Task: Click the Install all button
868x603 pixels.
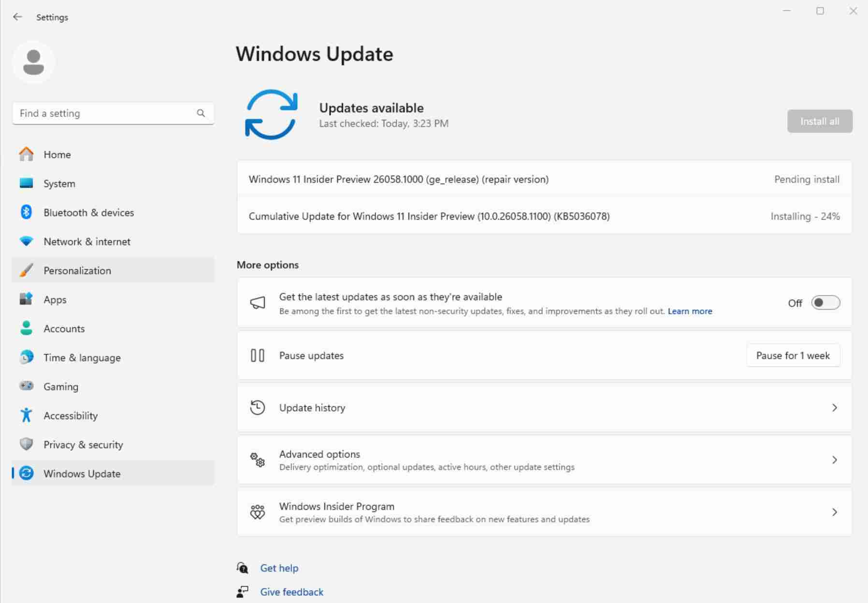Action: click(x=819, y=121)
